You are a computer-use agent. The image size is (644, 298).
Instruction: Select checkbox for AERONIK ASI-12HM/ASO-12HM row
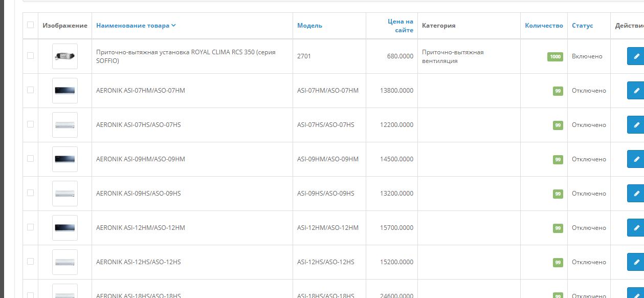tap(30, 227)
